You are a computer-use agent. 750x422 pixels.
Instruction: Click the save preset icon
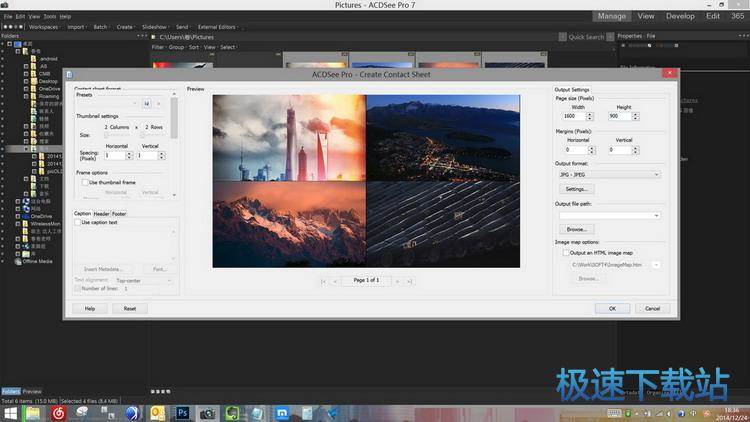pyautogui.click(x=146, y=103)
